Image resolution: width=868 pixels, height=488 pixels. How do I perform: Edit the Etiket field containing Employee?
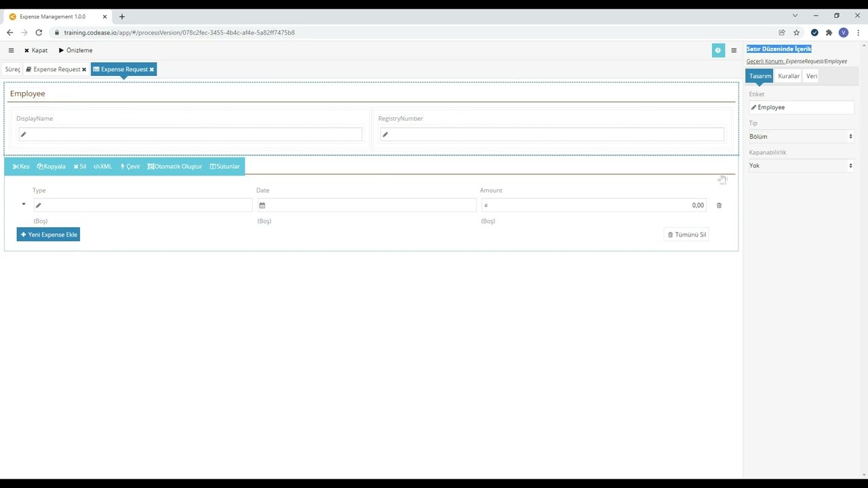[x=802, y=107]
